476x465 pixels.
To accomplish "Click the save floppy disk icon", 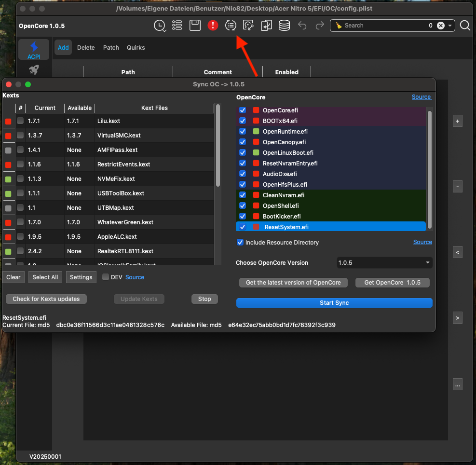I will point(195,26).
